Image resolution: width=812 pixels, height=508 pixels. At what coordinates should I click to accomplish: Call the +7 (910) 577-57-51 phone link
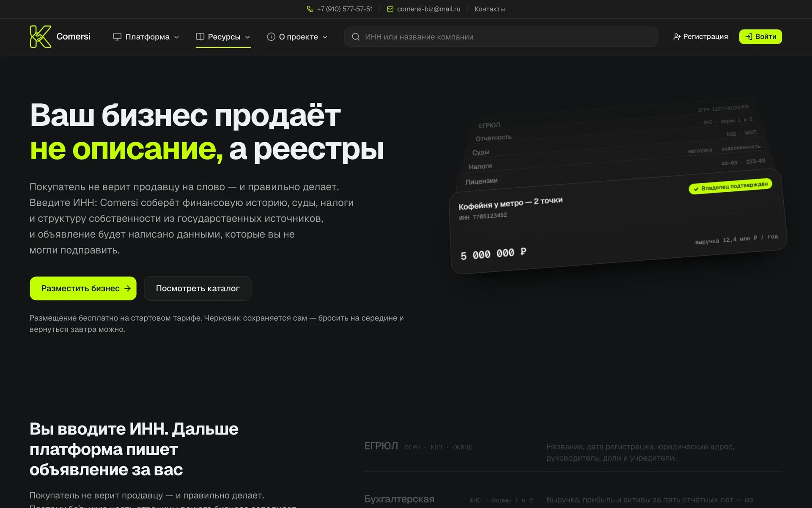click(340, 9)
